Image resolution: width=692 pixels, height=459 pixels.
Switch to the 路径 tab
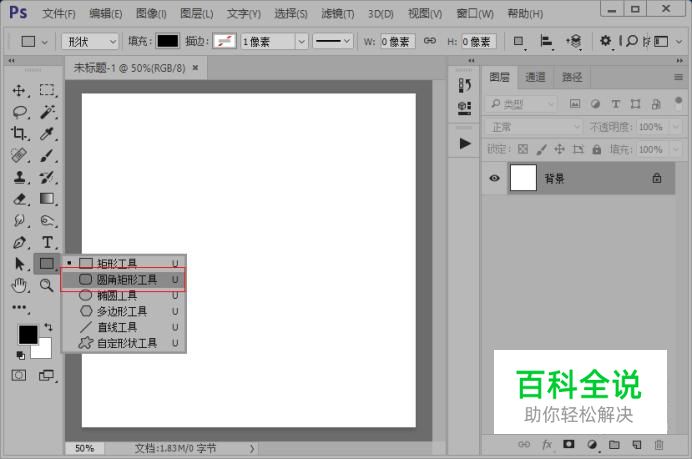[x=572, y=77]
